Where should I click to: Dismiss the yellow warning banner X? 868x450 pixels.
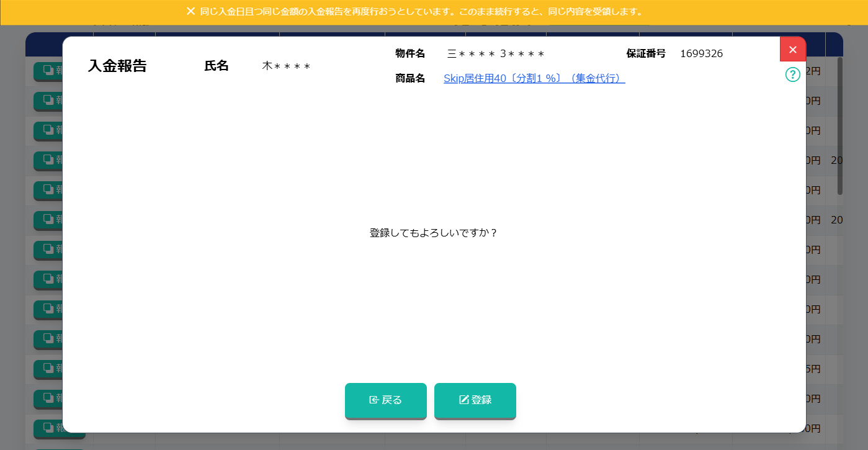coord(191,11)
